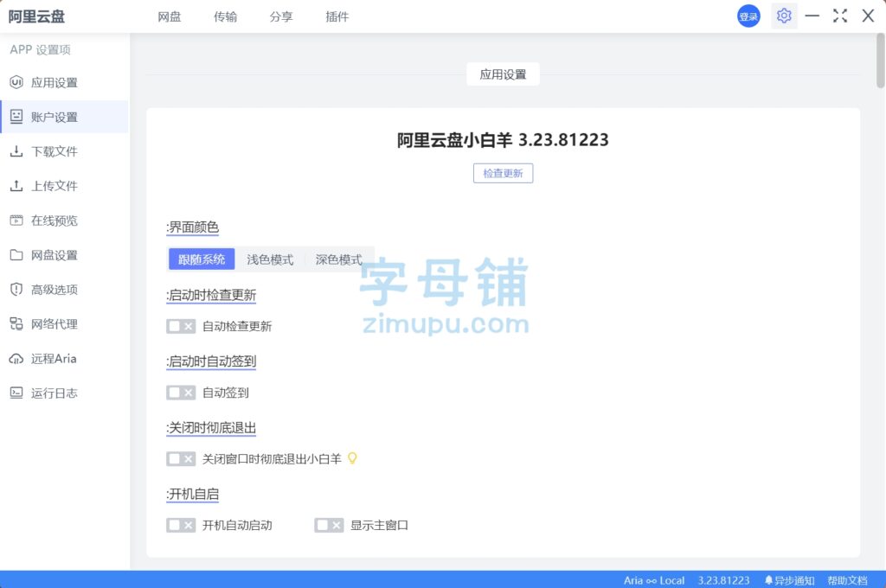Select 账户设置 in the sidebar
Viewport: 886px width, 588px height.
tap(64, 117)
